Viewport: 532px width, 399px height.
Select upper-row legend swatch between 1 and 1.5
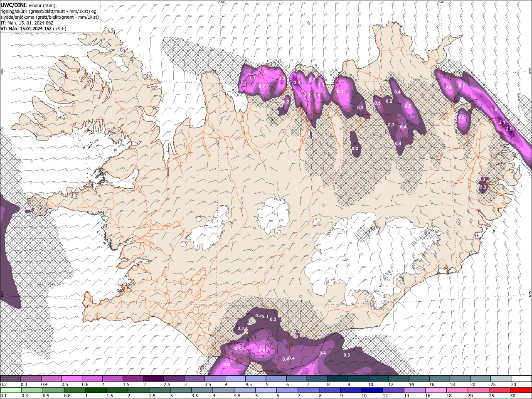tap(112, 379)
